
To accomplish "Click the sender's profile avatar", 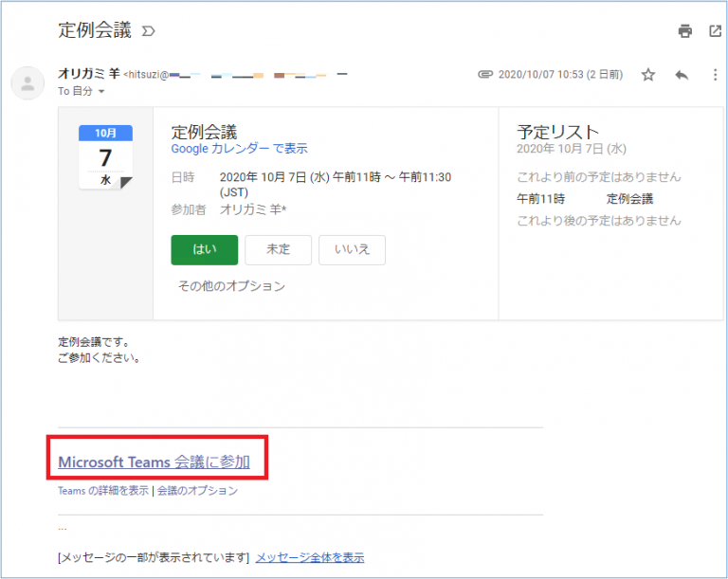I will (28, 82).
